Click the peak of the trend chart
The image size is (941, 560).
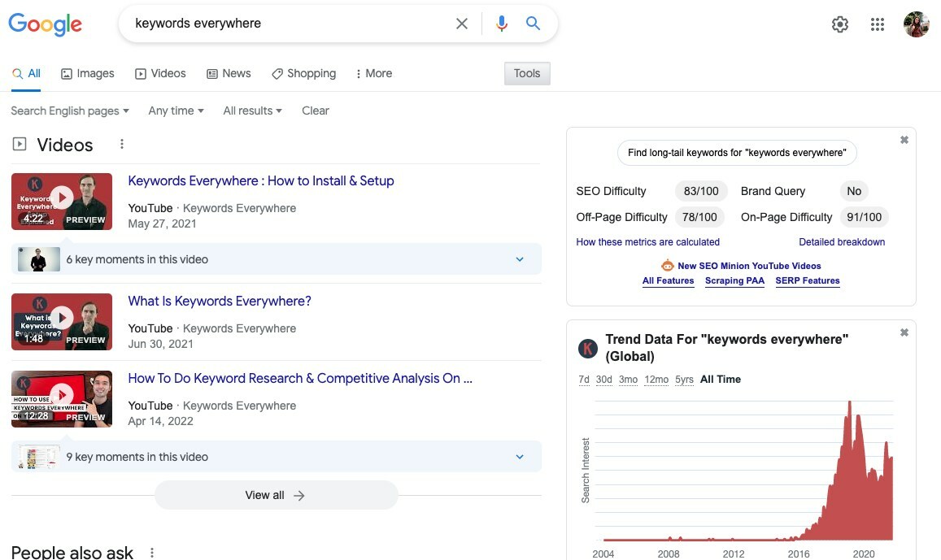click(849, 403)
